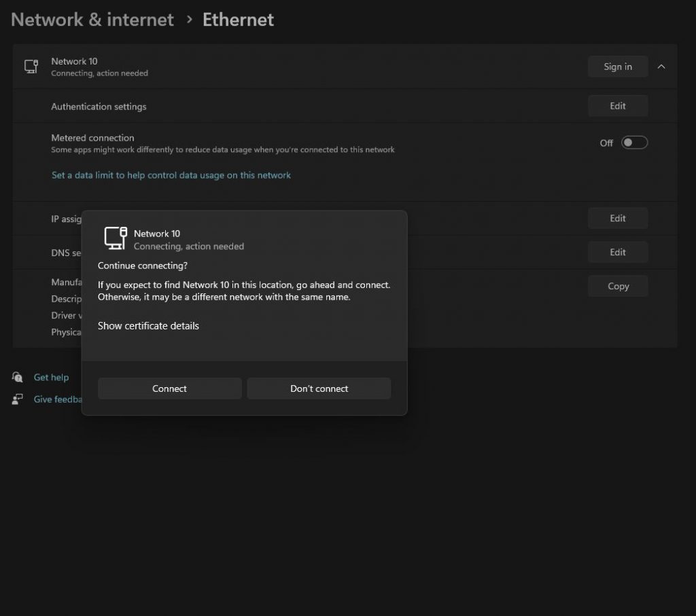
Task: Choose Don't connect in the dialog
Action: (x=319, y=388)
